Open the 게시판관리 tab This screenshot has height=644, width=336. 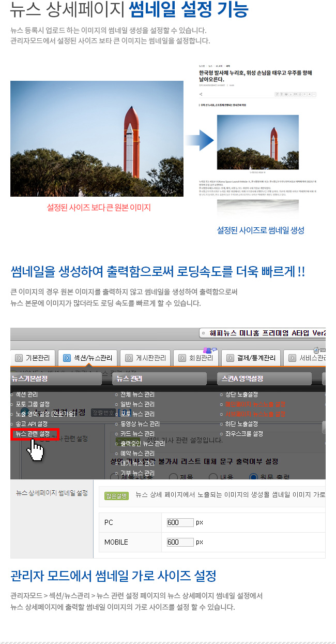coord(145,358)
